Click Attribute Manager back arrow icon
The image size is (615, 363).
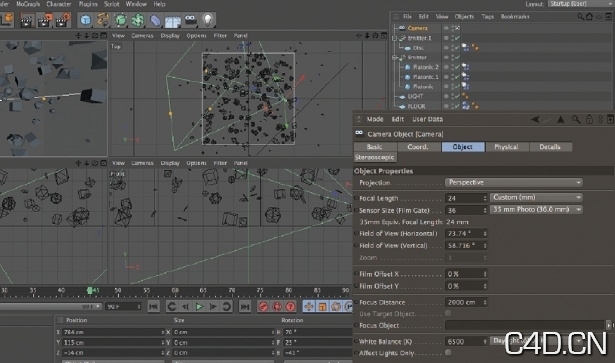pos(535,119)
